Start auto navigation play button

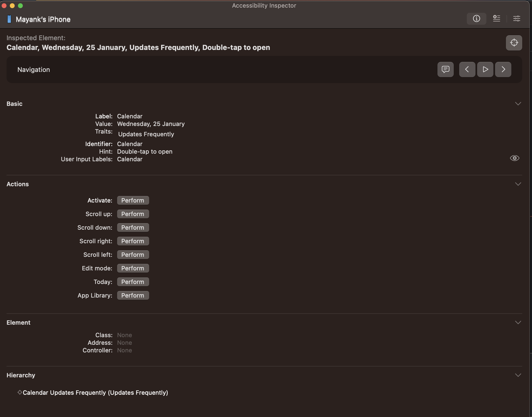(x=485, y=69)
